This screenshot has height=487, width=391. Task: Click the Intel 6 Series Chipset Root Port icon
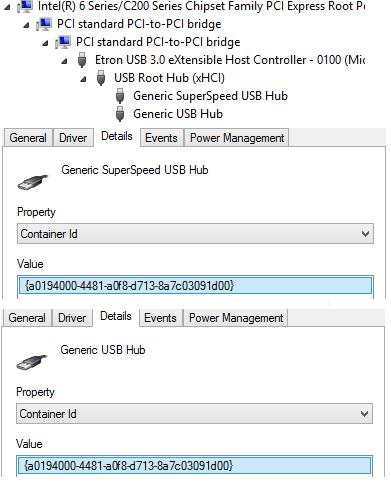(x=24, y=6)
